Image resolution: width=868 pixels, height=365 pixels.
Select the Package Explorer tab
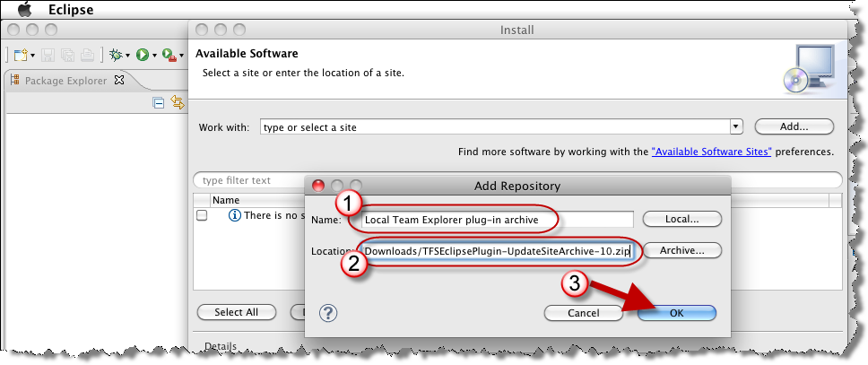pyautogui.click(x=65, y=81)
